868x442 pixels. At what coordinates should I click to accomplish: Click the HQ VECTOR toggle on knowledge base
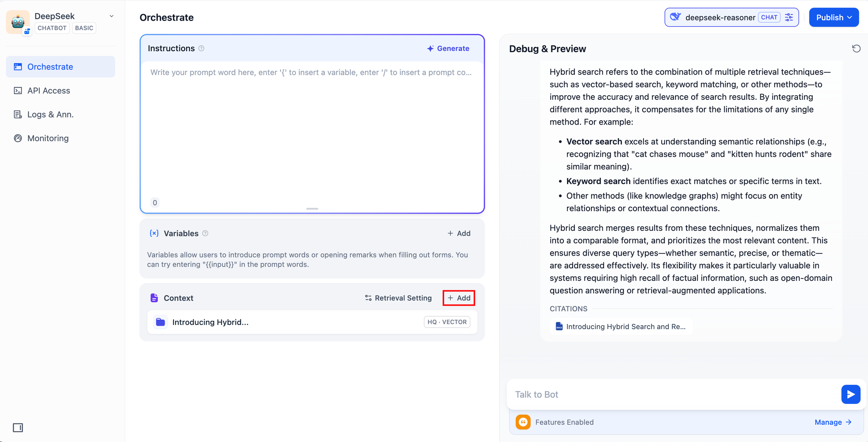point(447,322)
